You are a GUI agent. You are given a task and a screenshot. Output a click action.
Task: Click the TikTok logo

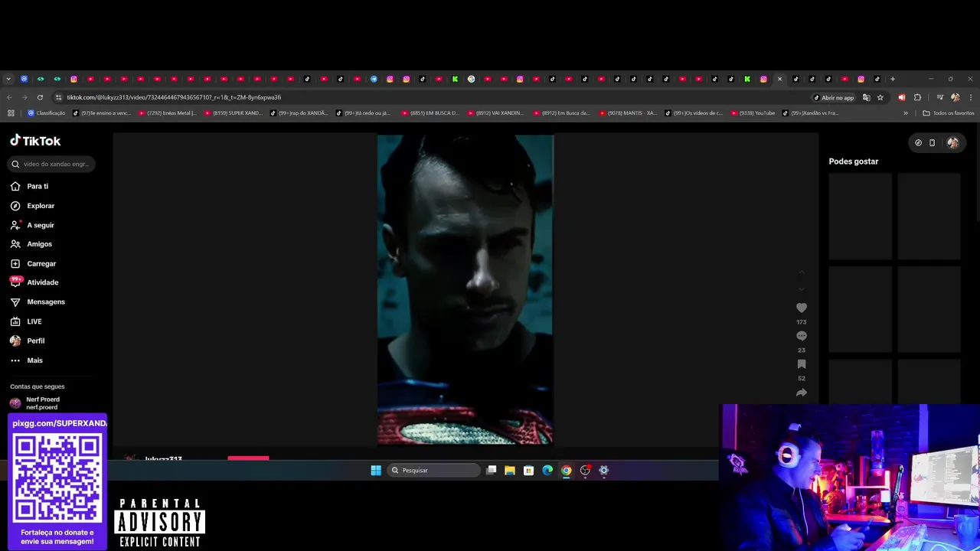(x=35, y=141)
